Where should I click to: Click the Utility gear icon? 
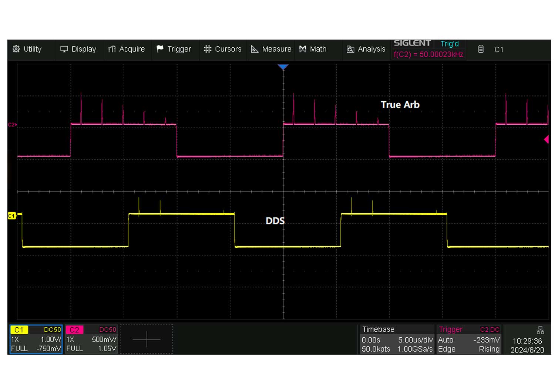[x=16, y=49]
